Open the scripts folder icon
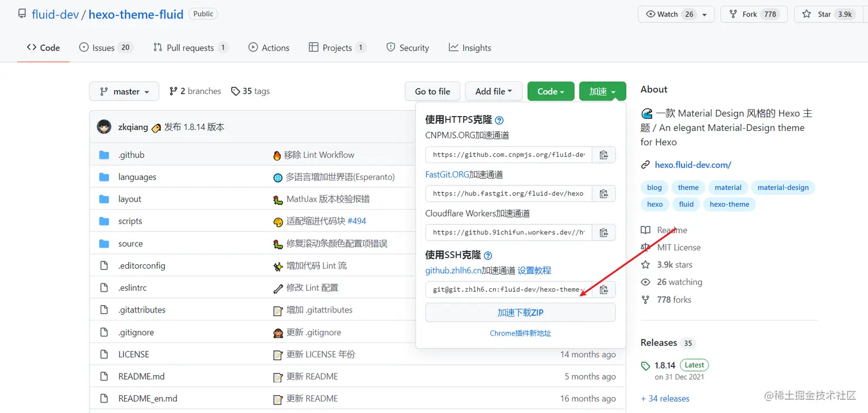This screenshot has height=413, width=868. click(104, 221)
